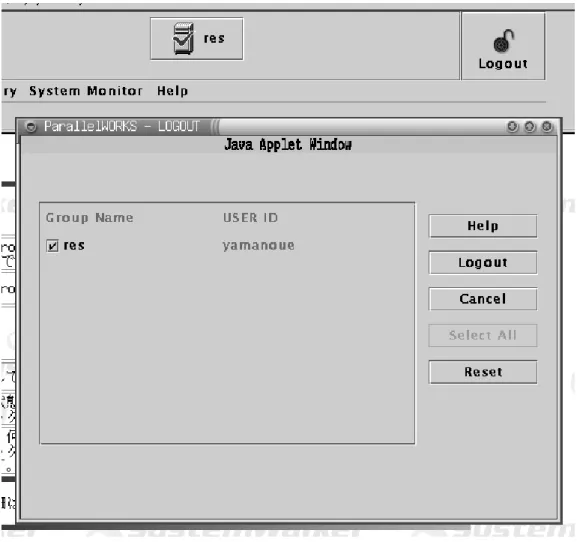This screenshot has height=542, width=577.
Task: Minimize the ParallelWORKS LOGOUT window
Action: click(512, 127)
